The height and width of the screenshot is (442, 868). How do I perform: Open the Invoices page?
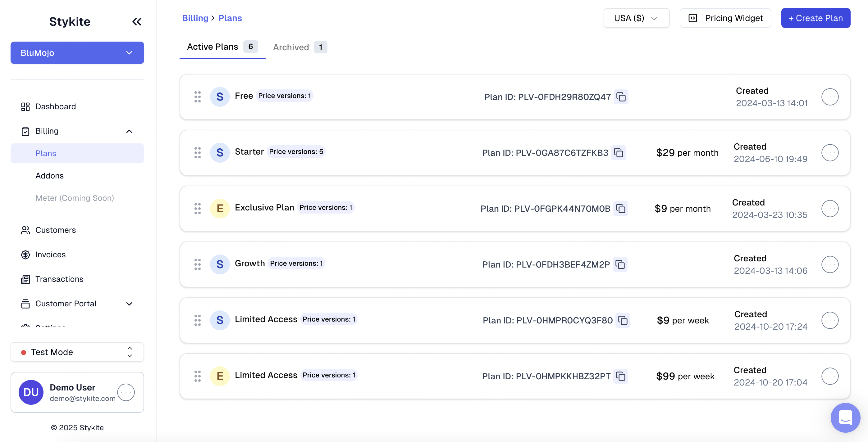[x=51, y=255]
